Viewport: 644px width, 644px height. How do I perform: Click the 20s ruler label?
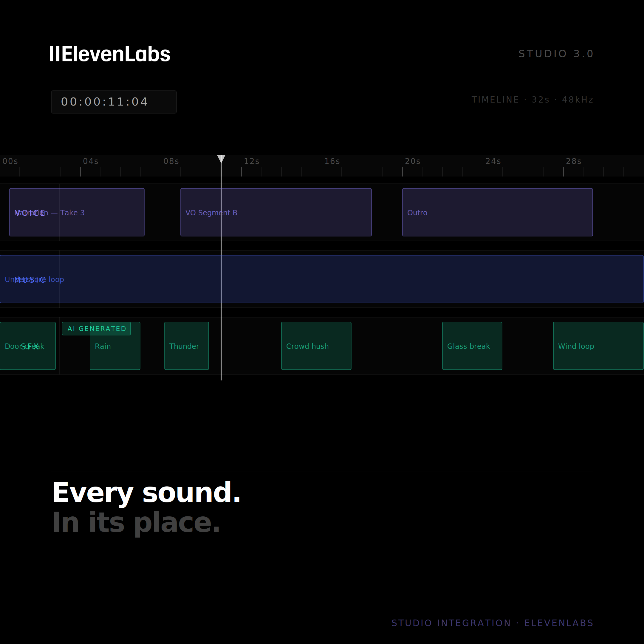(x=413, y=161)
